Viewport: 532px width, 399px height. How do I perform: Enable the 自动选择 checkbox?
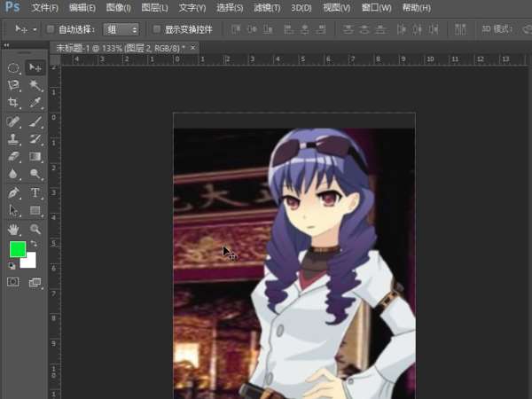point(51,29)
